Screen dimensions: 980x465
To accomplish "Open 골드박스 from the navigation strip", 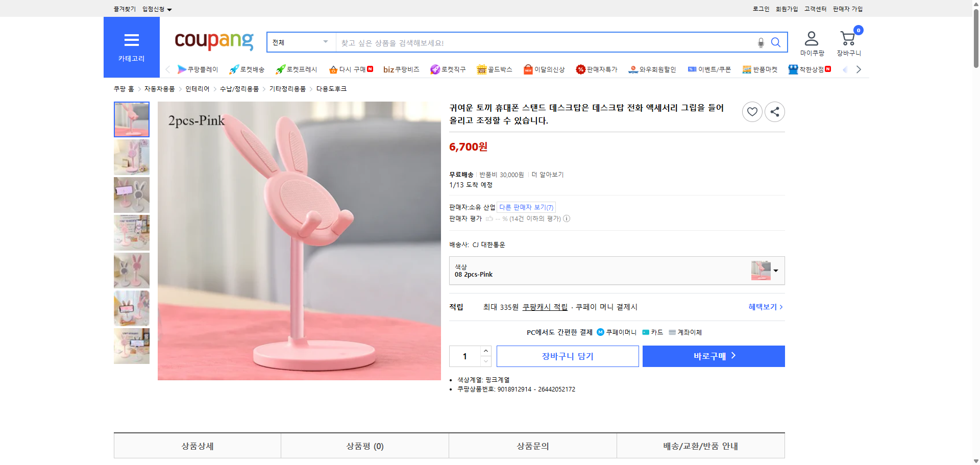I will point(494,69).
